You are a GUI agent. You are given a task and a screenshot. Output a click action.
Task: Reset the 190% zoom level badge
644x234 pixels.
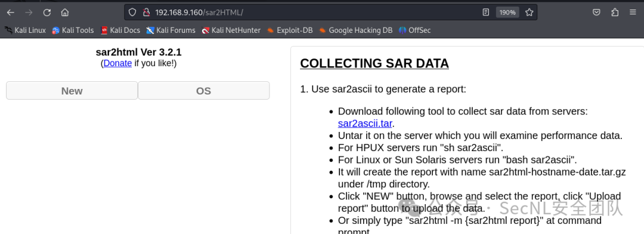pos(507,13)
